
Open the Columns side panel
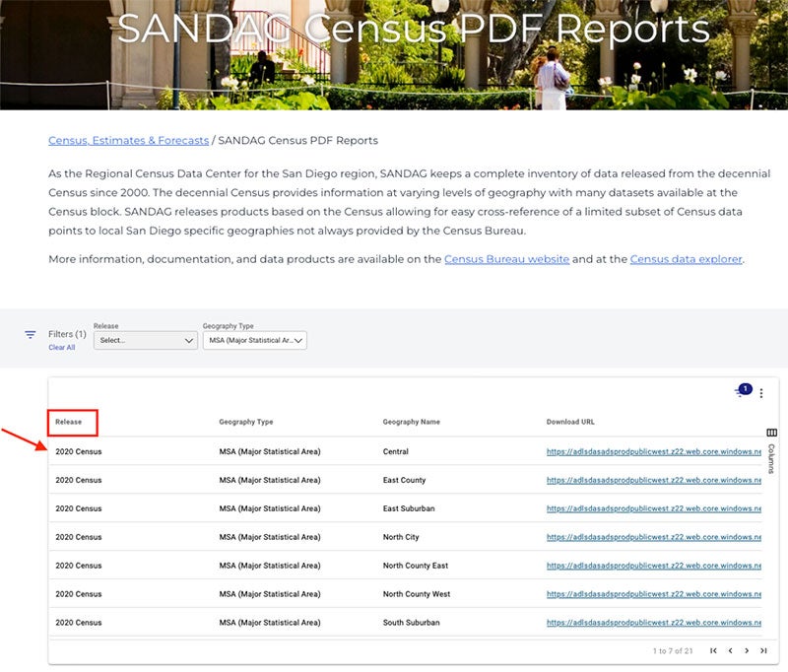771,451
